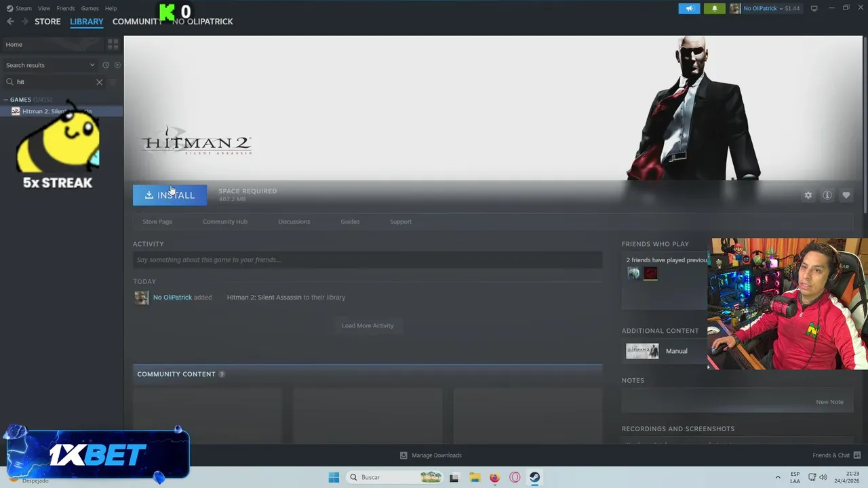Go back using the left arrow

[x=10, y=22]
